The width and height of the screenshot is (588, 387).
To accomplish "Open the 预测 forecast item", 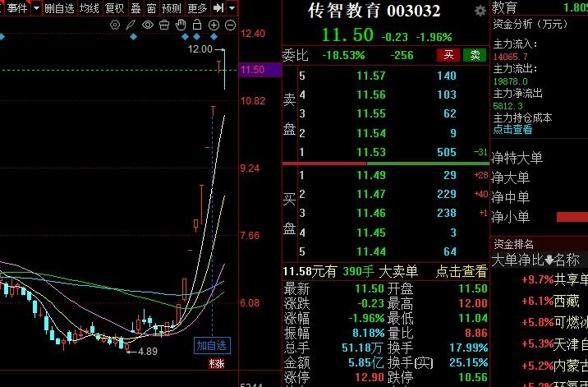I will pyautogui.click(x=172, y=8).
